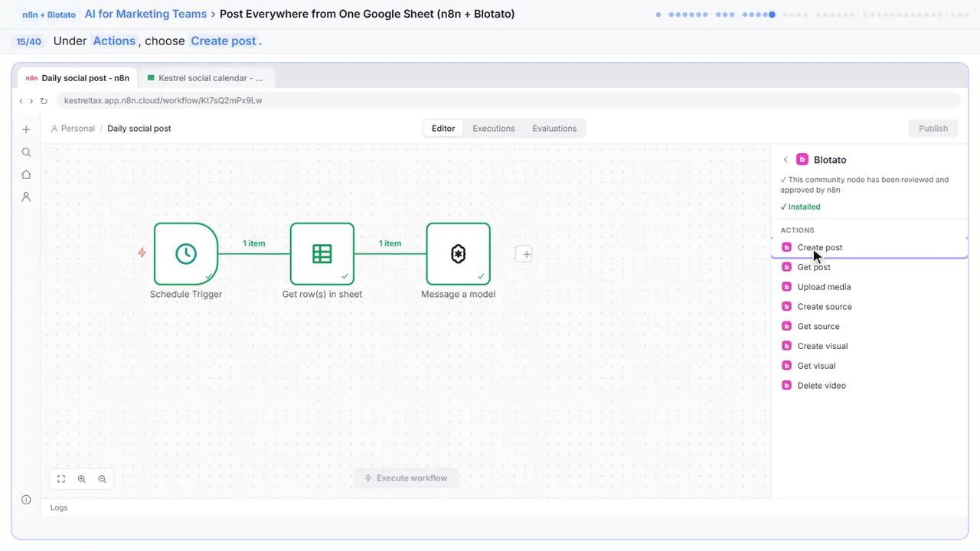Click the green Installed status text
This screenshot has width=980, height=551.
[800, 207]
